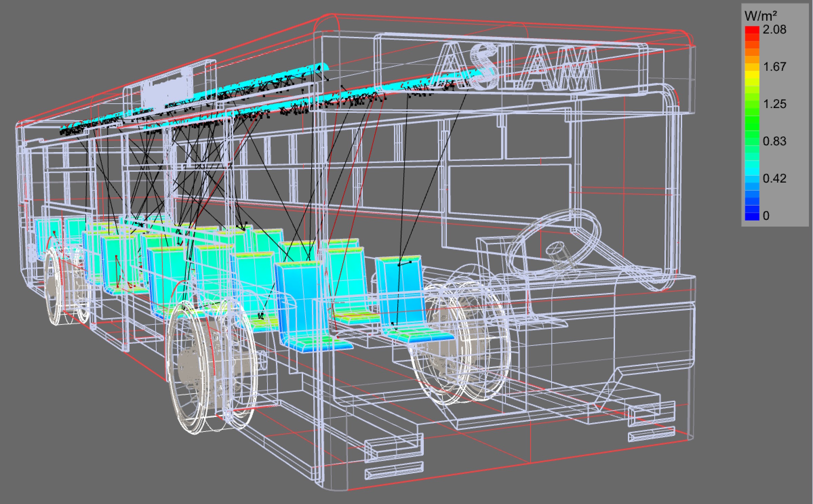Click the 0 minimum legend value
The image size is (813, 504).
click(766, 216)
